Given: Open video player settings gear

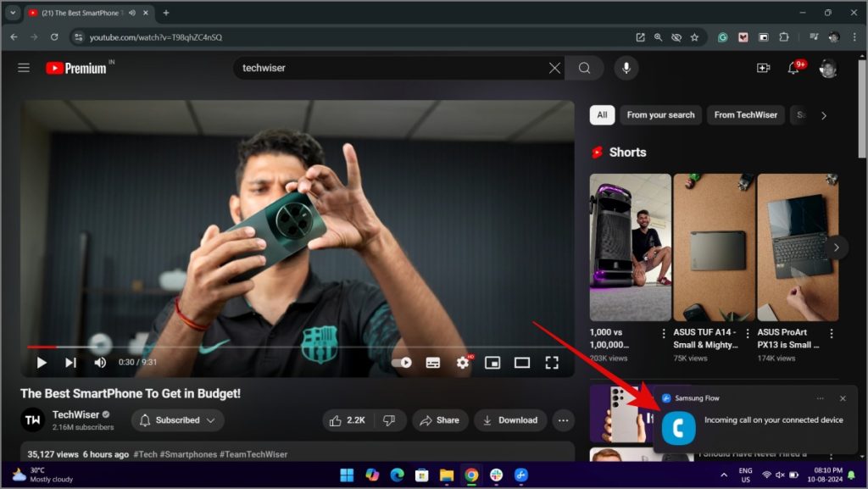Looking at the screenshot, I should pos(463,363).
